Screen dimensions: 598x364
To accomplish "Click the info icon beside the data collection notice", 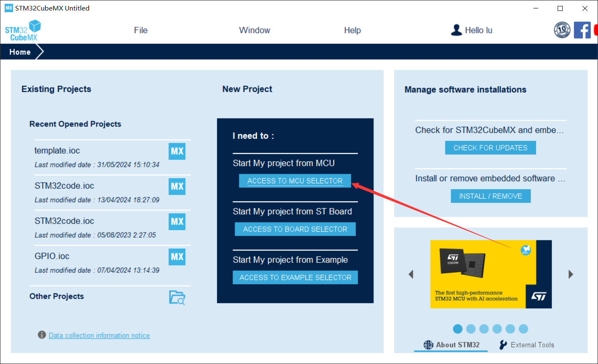I will tap(42, 335).
